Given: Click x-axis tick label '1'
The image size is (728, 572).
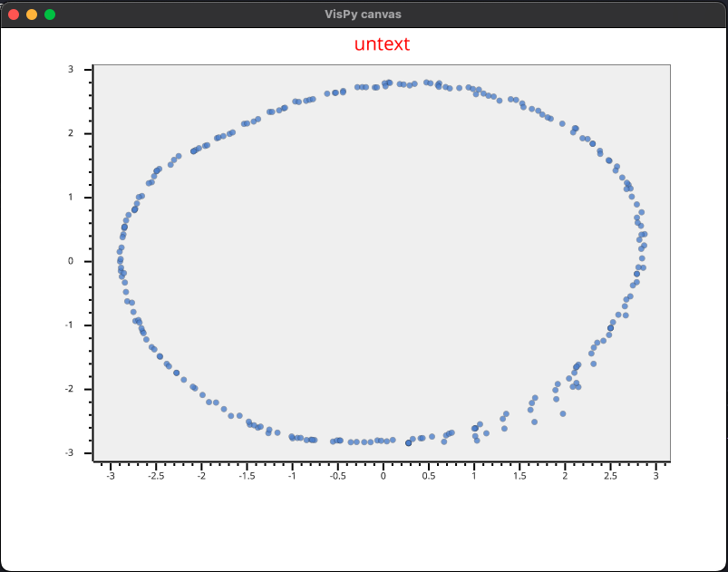Looking at the screenshot, I should coord(474,476).
